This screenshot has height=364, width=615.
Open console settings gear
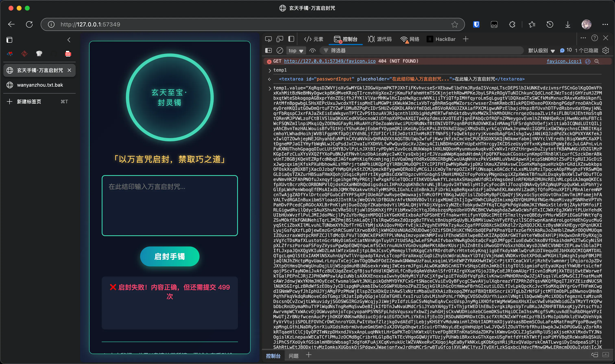click(605, 50)
